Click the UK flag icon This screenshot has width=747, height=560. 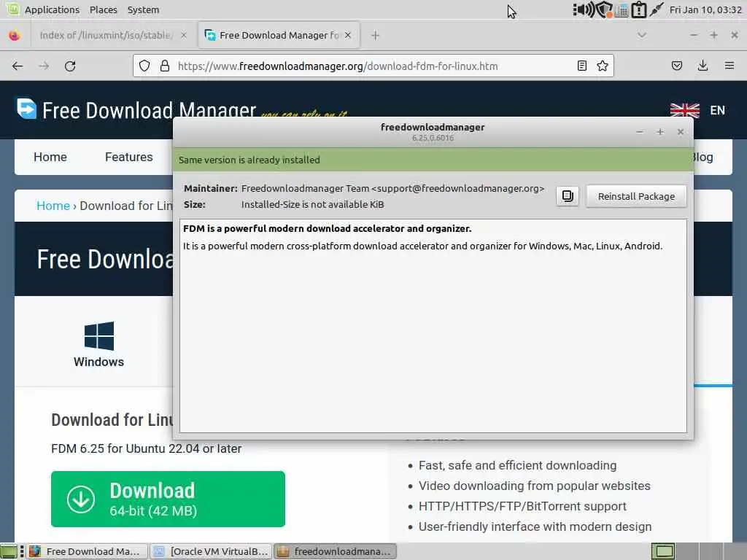point(684,111)
